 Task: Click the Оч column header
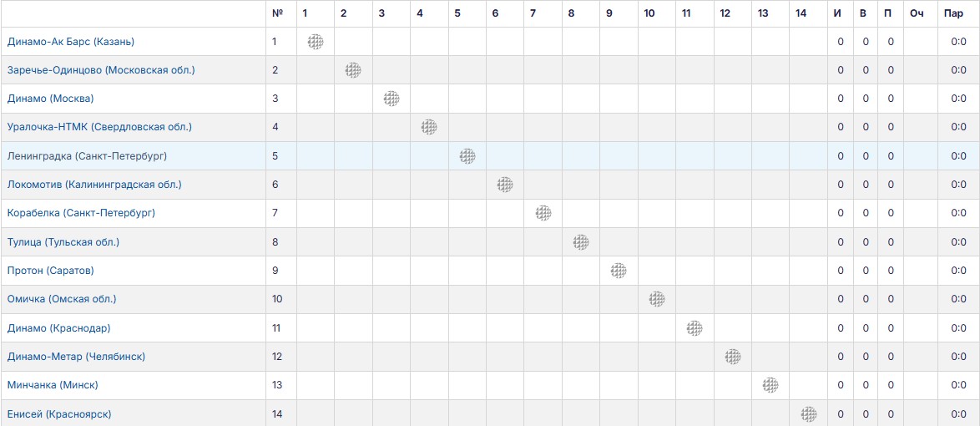[x=917, y=13]
